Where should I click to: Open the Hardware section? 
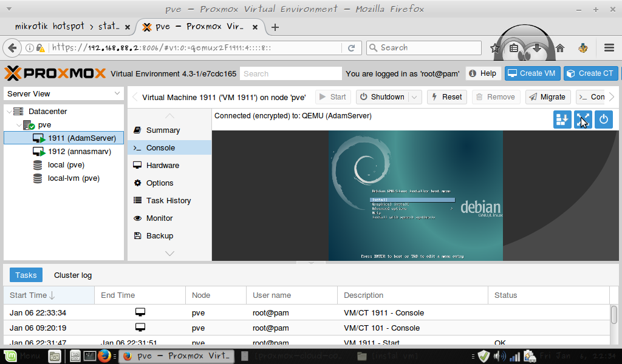point(169,166)
